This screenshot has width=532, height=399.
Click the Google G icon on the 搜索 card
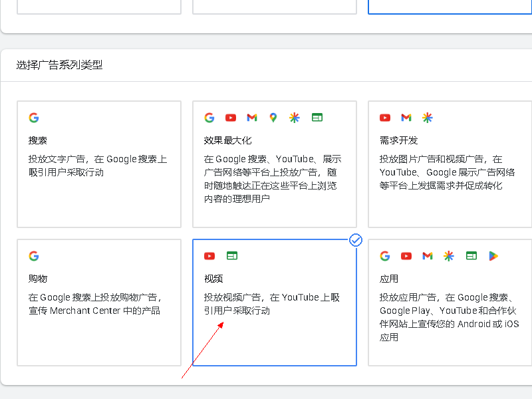point(34,117)
